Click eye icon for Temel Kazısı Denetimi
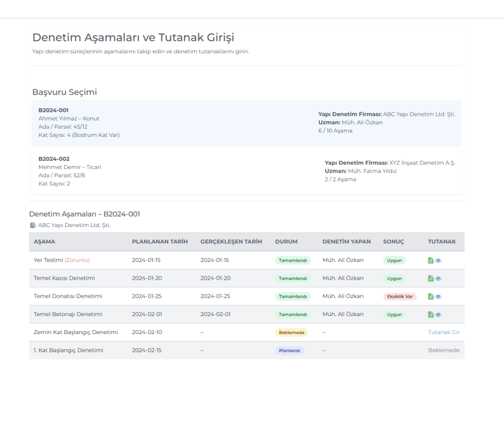504x447 pixels. pos(438,279)
